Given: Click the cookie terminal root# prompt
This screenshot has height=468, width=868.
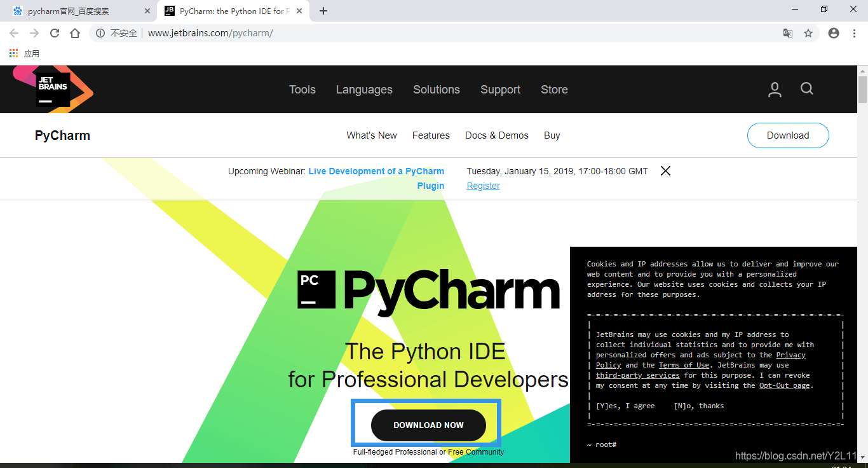Looking at the screenshot, I should click(x=602, y=444).
